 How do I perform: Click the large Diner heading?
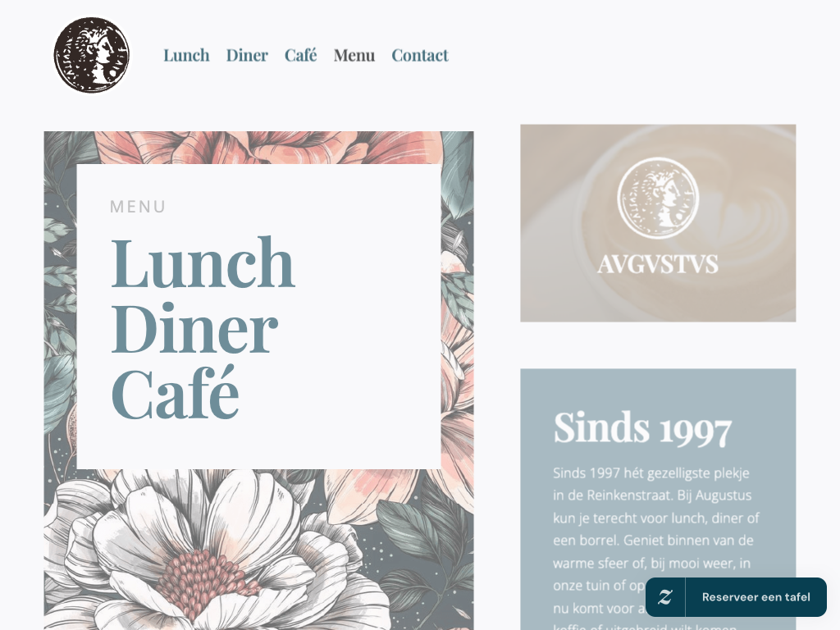click(194, 328)
